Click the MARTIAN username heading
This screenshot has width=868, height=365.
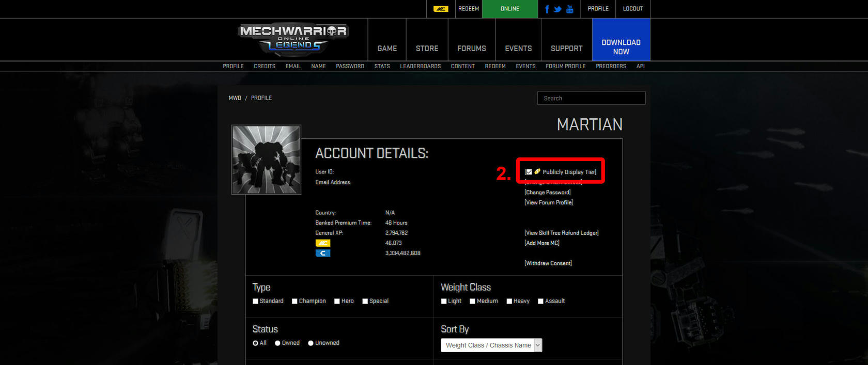tap(590, 124)
